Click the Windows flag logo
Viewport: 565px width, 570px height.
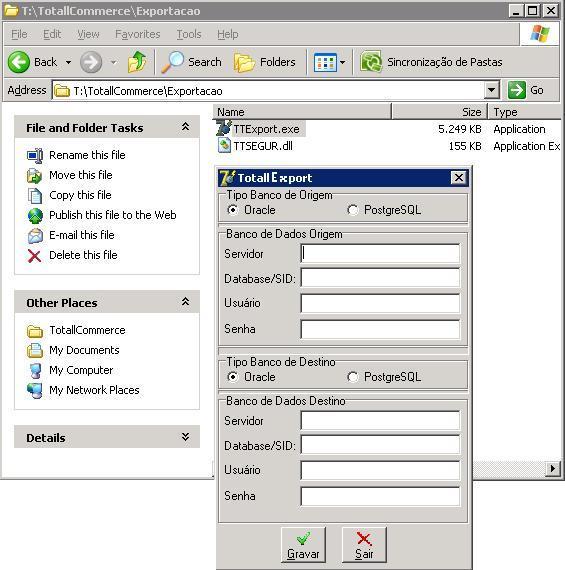click(x=540, y=34)
